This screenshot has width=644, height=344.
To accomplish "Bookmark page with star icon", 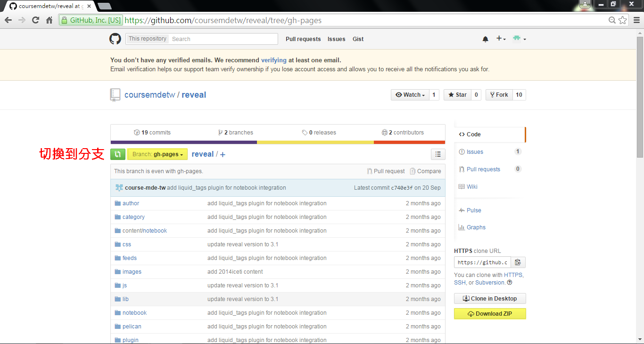I will tap(623, 20).
